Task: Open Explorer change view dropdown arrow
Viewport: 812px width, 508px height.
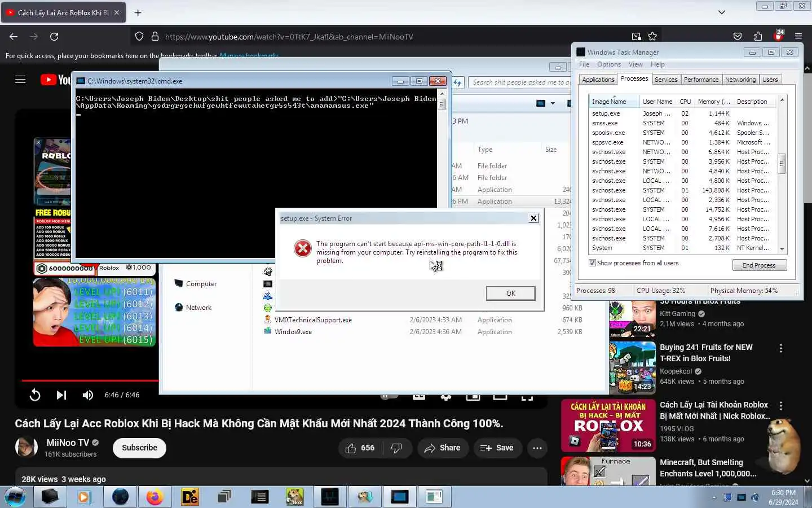Action: click(553, 103)
